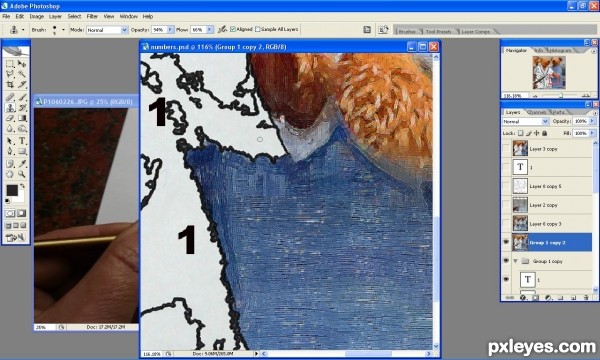Show the Layer 6 copy 3 layer

(506, 223)
